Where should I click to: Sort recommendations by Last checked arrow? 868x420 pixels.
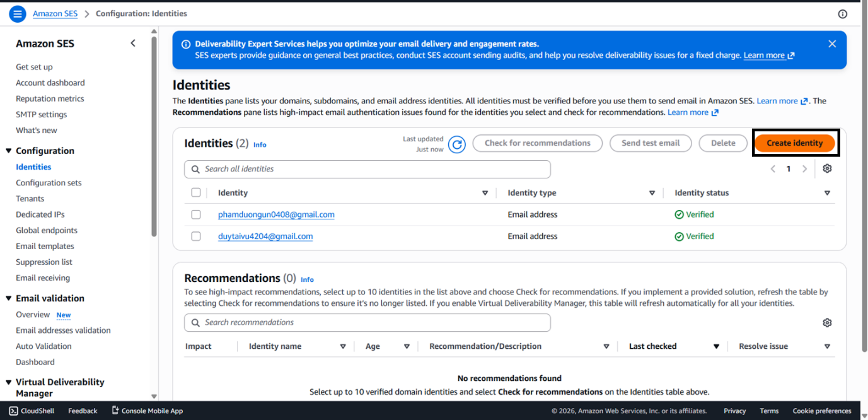(716, 346)
